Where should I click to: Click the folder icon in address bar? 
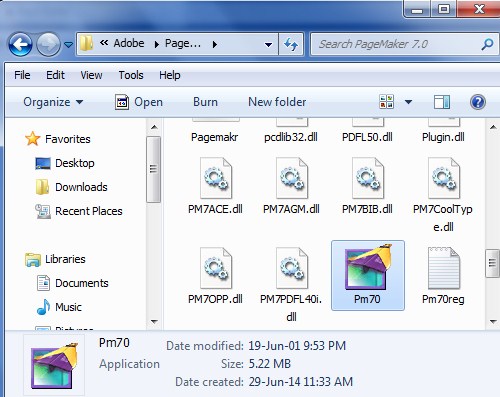point(86,43)
